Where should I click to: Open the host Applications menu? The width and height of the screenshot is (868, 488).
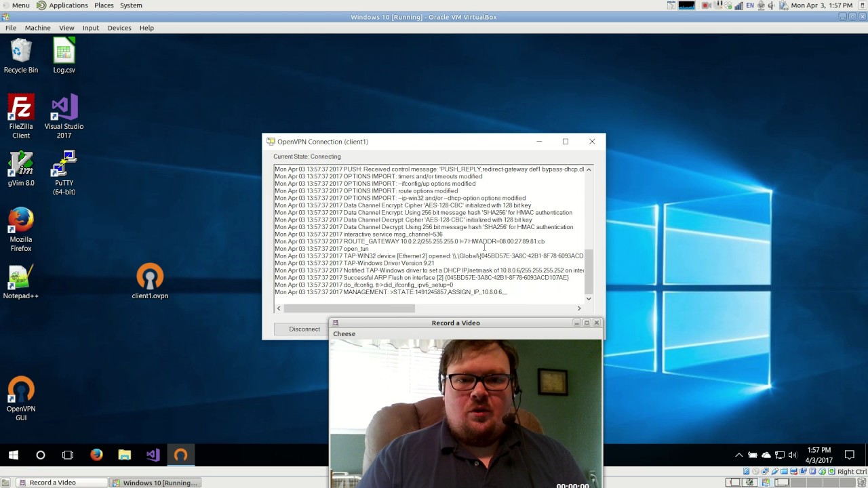(x=62, y=5)
